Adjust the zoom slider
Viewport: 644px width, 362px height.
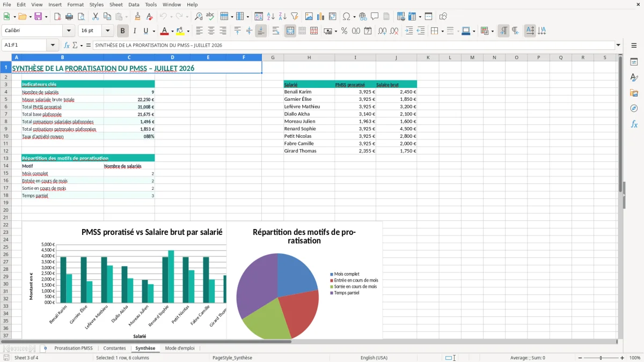click(601, 358)
